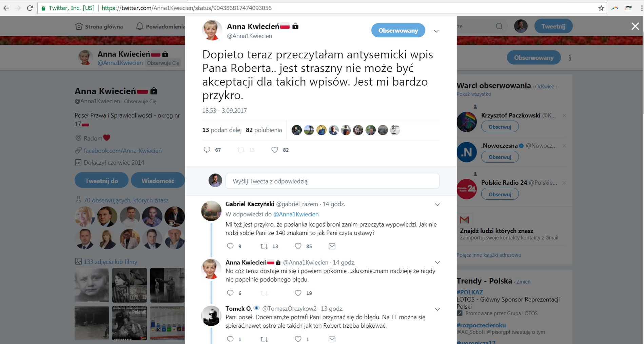Reload the page in the browser
Screen dimensions: 644x344
pyautogui.click(x=30, y=8)
